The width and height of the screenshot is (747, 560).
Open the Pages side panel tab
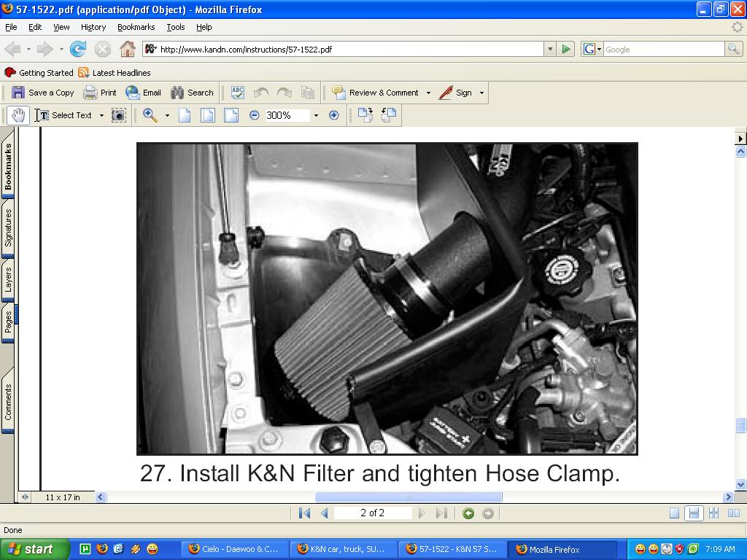point(8,322)
